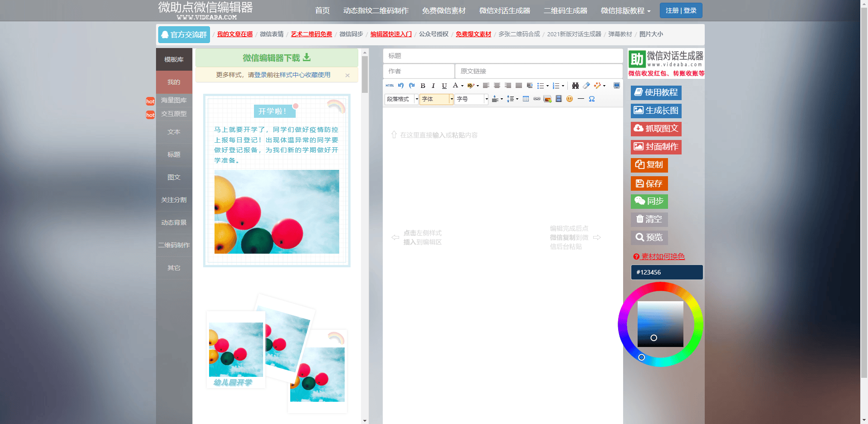Open the 段落格式 paragraph format dropdown
The image size is (868, 424).
click(x=401, y=99)
